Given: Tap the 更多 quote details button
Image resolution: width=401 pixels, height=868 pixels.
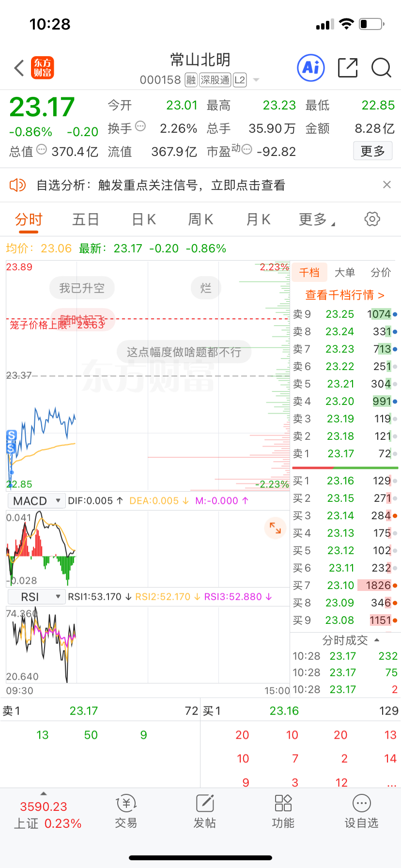Looking at the screenshot, I should coord(372,151).
